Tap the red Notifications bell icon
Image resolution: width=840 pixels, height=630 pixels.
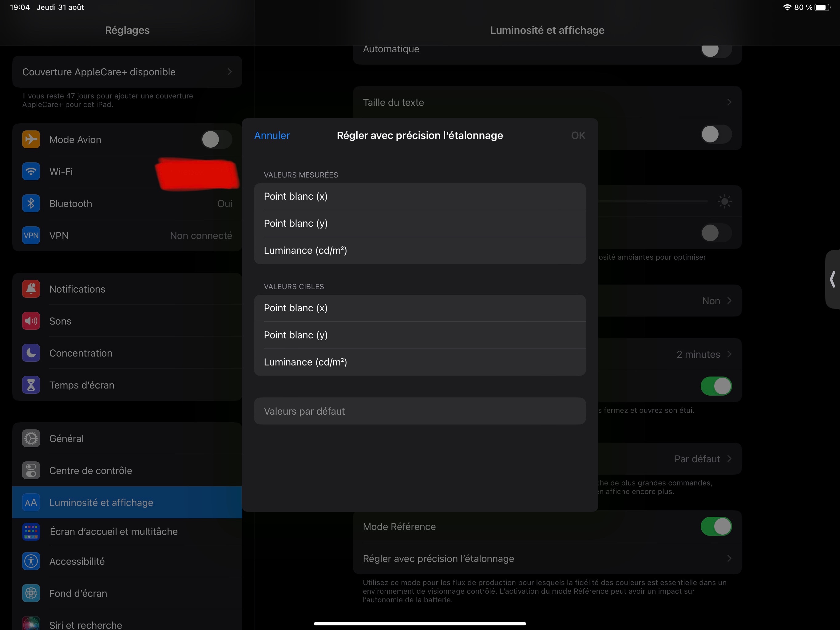tap(31, 289)
